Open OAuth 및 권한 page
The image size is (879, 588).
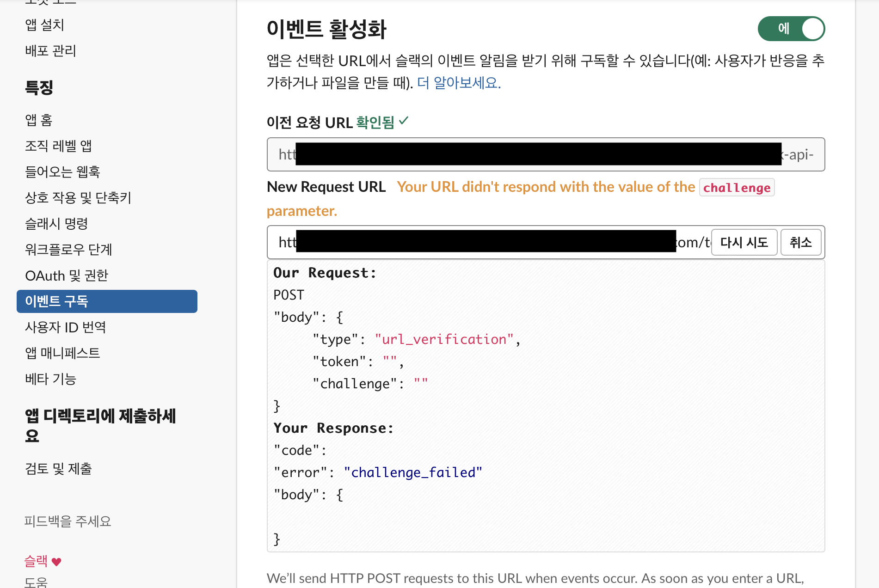(x=67, y=276)
